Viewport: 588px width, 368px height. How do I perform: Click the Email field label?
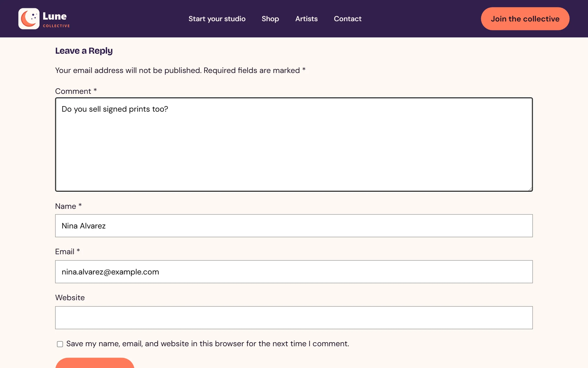coord(67,251)
